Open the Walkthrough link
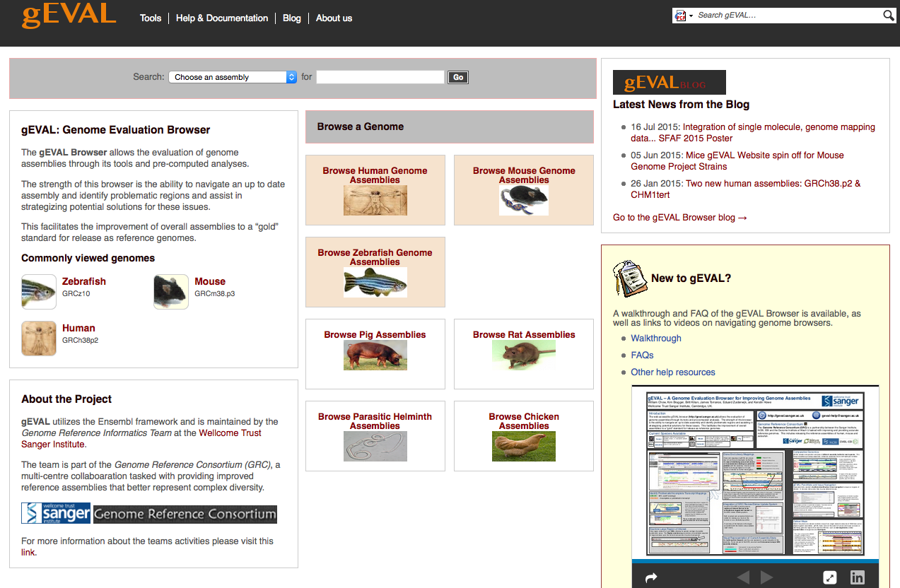Viewport: 900px width, 588px height. click(x=656, y=339)
